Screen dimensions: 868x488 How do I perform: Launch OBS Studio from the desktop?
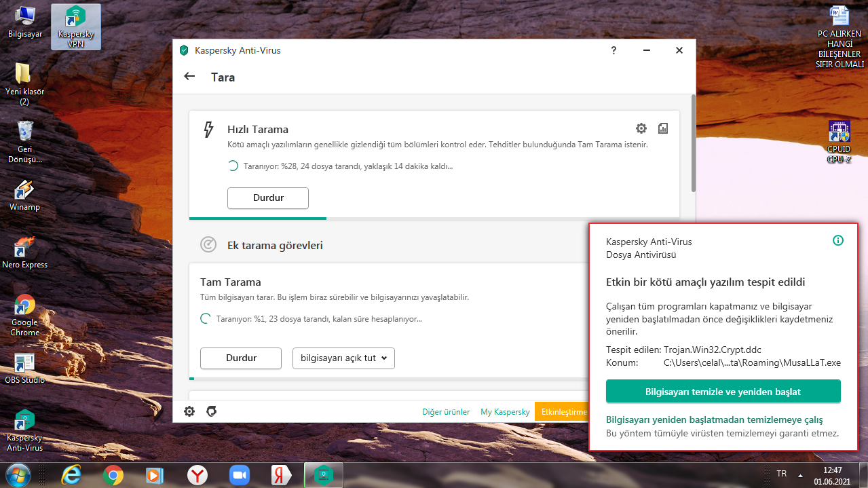[24, 369]
